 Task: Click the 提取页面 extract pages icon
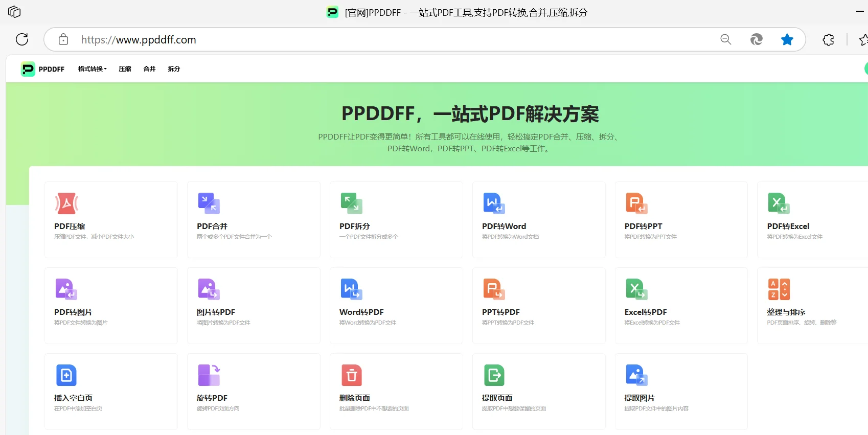494,375
